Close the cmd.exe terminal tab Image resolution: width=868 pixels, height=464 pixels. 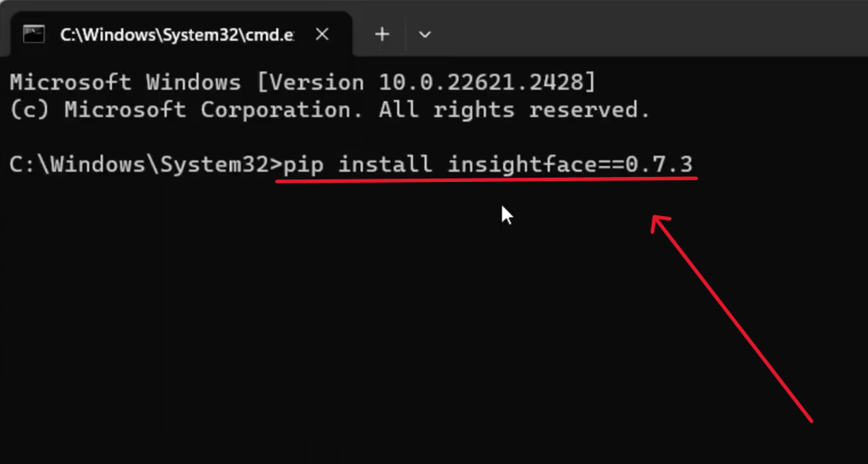click(x=322, y=35)
